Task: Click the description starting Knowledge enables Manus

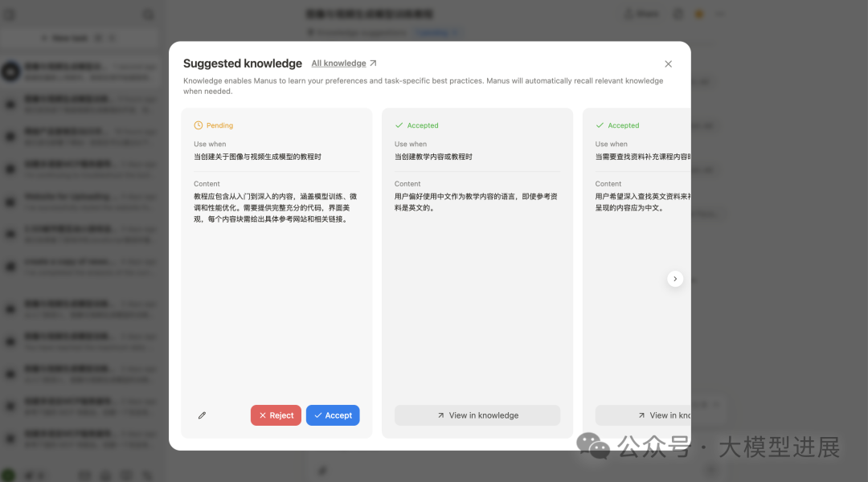Action: [424, 86]
